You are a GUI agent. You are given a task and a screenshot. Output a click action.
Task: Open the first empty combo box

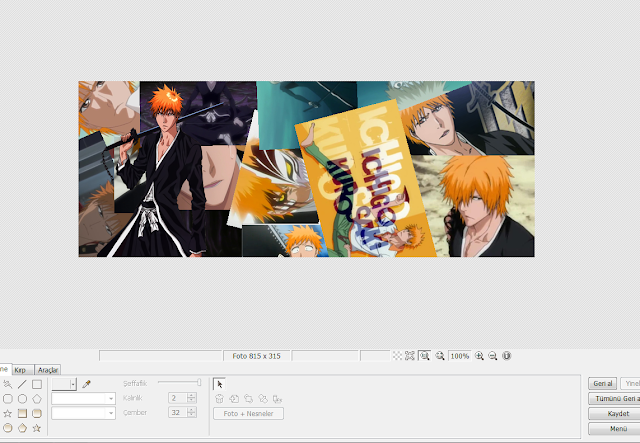point(83,398)
